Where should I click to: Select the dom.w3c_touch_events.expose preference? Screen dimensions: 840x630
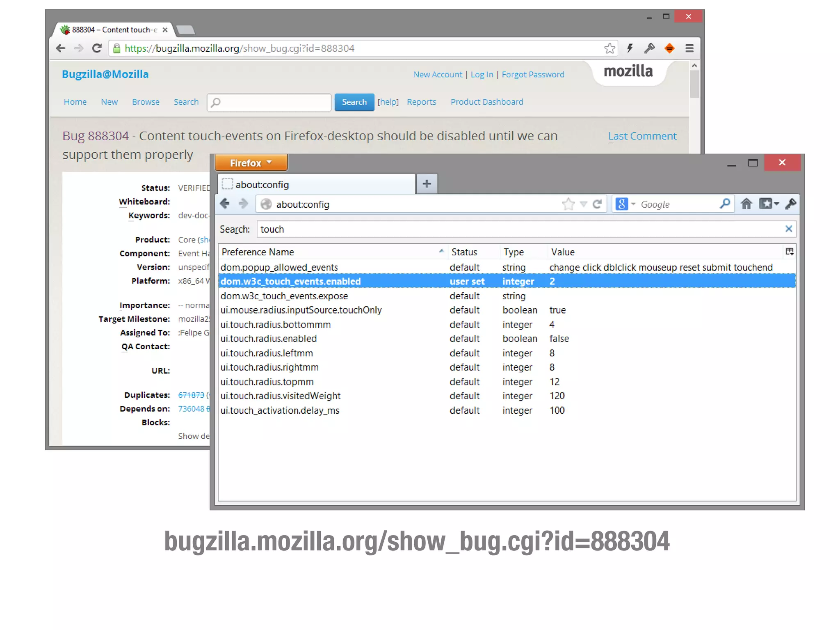click(x=507, y=296)
